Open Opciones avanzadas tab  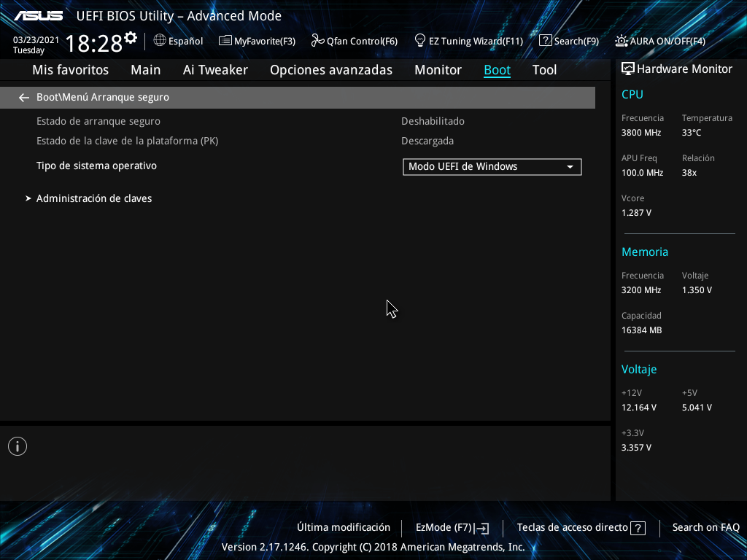pyautogui.click(x=331, y=70)
